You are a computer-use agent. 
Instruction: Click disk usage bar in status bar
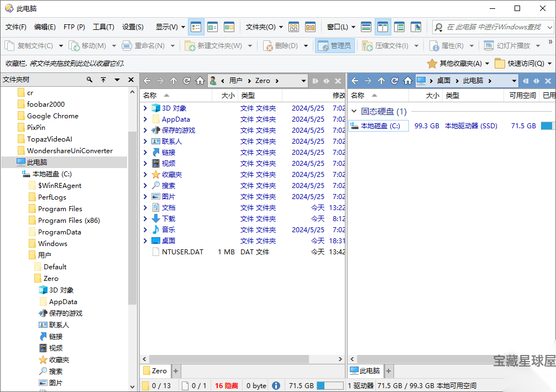(x=330, y=385)
